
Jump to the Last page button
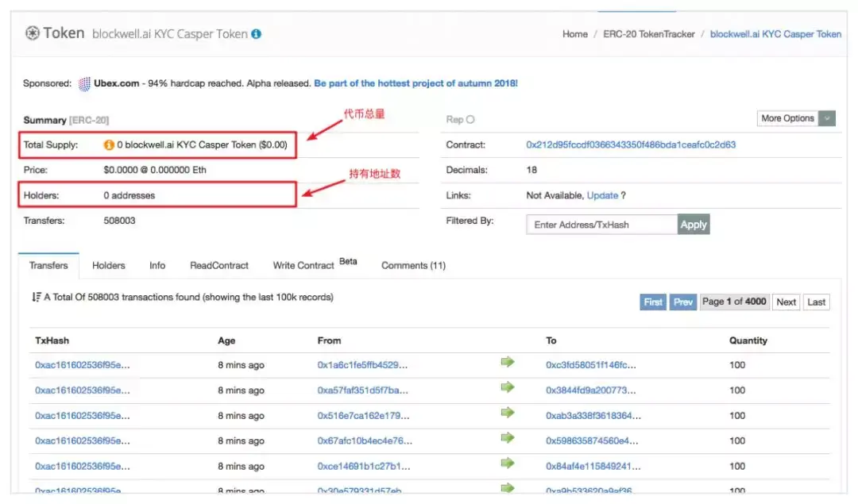coord(817,302)
